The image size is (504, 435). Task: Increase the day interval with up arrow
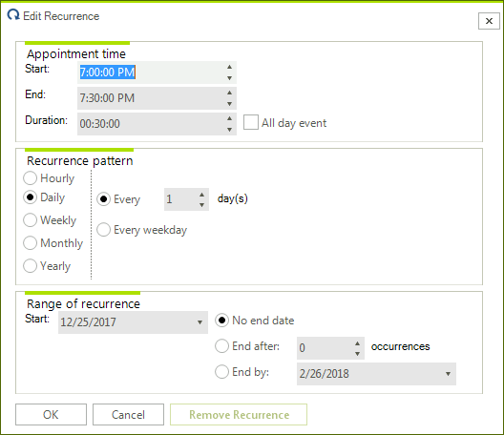click(201, 195)
